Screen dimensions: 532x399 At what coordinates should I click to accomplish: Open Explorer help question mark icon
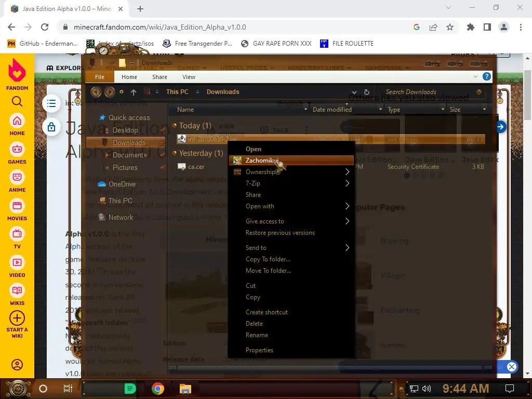(x=486, y=77)
